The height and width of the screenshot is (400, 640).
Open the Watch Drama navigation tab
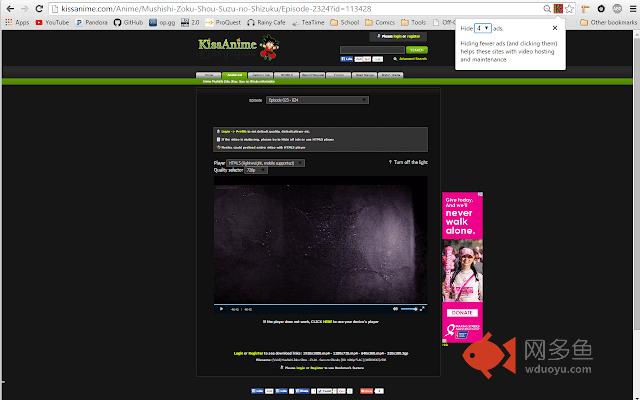click(391, 75)
